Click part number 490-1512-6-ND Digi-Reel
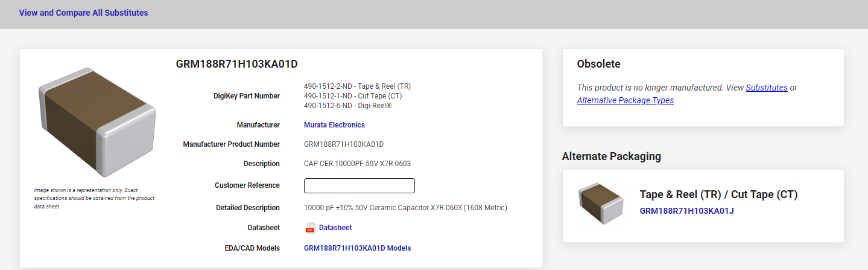This screenshot has height=270, width=868. click(x=347, y=106)
